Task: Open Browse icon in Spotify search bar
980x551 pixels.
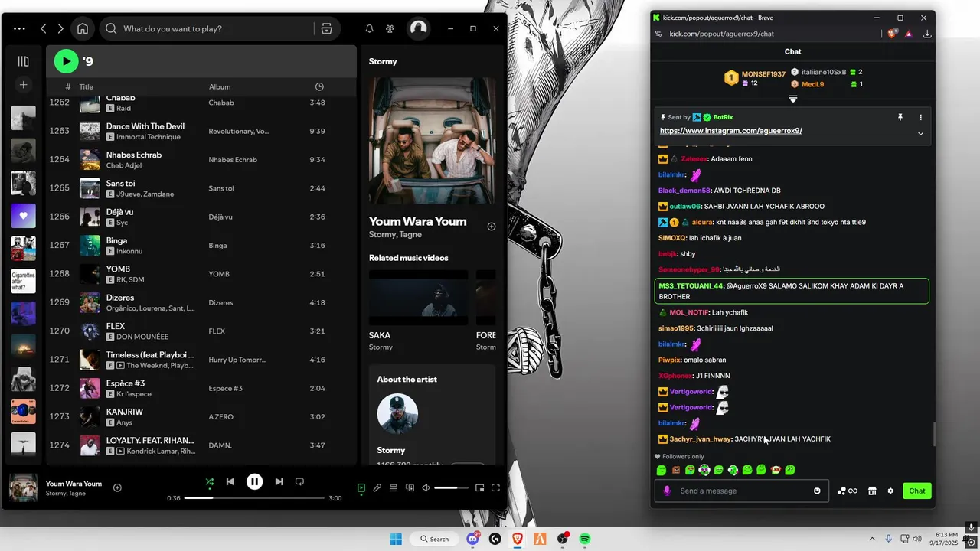Action: pos(326,28)
